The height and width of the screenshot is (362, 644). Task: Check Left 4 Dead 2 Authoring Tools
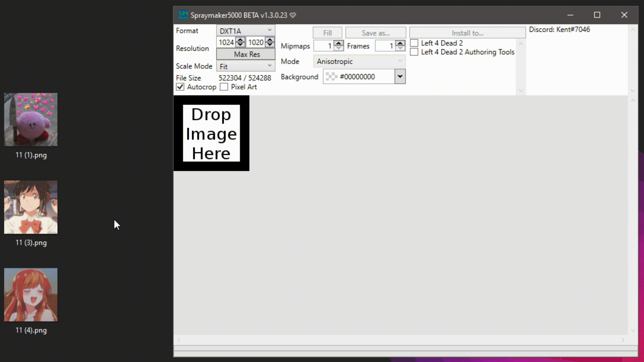tap(414, 52)
